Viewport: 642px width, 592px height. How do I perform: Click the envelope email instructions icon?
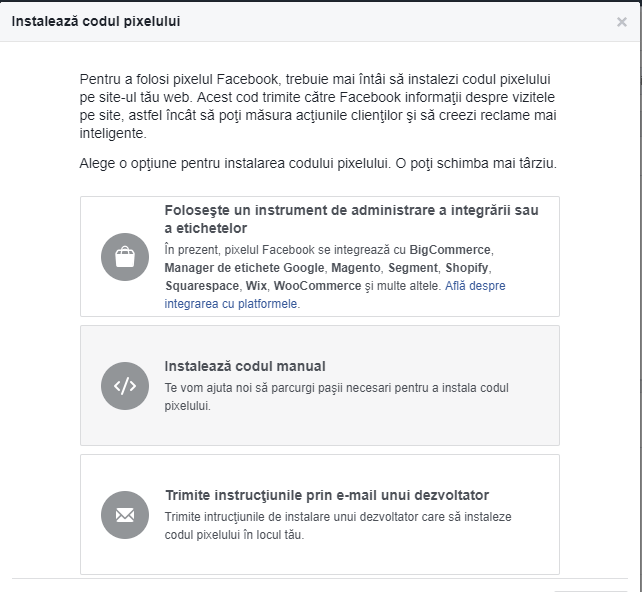[125, 515]
